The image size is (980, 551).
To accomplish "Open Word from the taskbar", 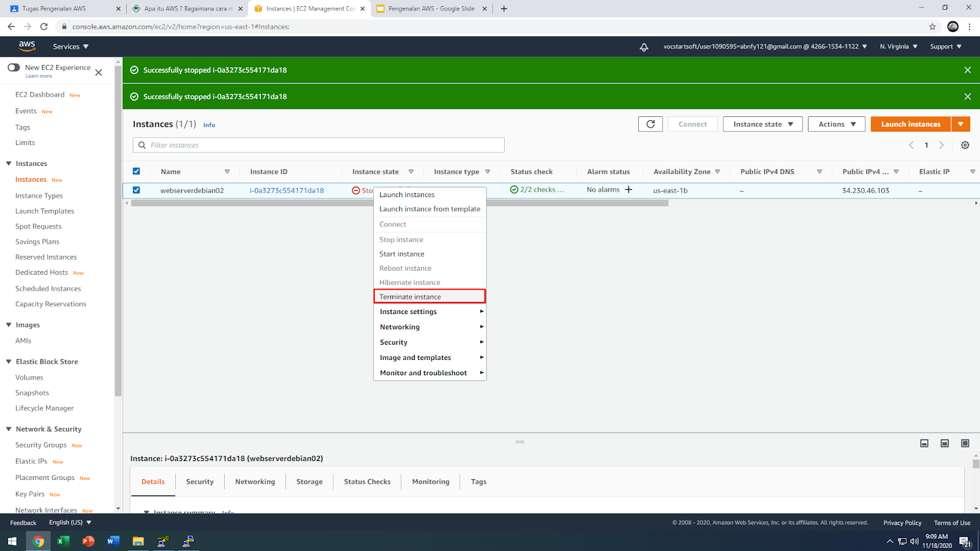I will click(x=113, y=541).
